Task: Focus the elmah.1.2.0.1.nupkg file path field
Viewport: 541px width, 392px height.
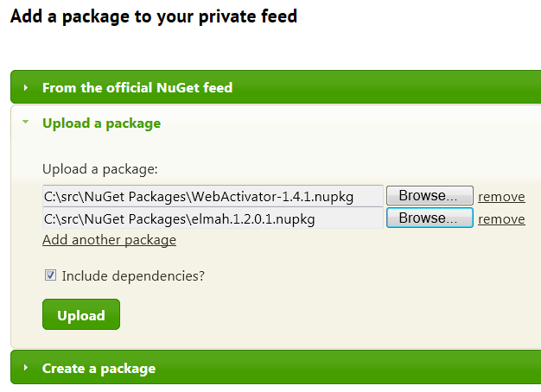Action: (x=213, y=218)
